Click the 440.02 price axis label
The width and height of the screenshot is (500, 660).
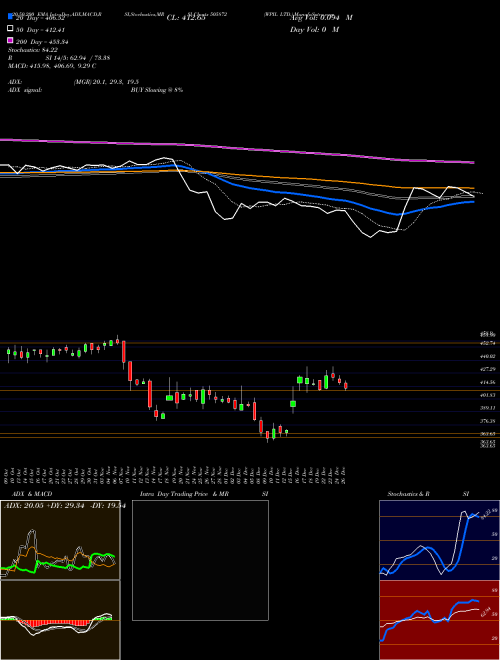pos(489,356)
